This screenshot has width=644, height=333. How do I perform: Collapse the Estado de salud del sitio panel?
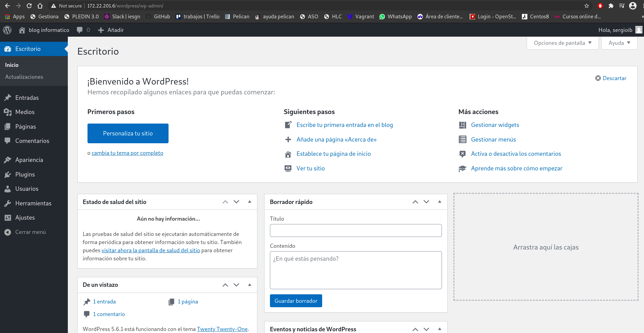[250, 202]
